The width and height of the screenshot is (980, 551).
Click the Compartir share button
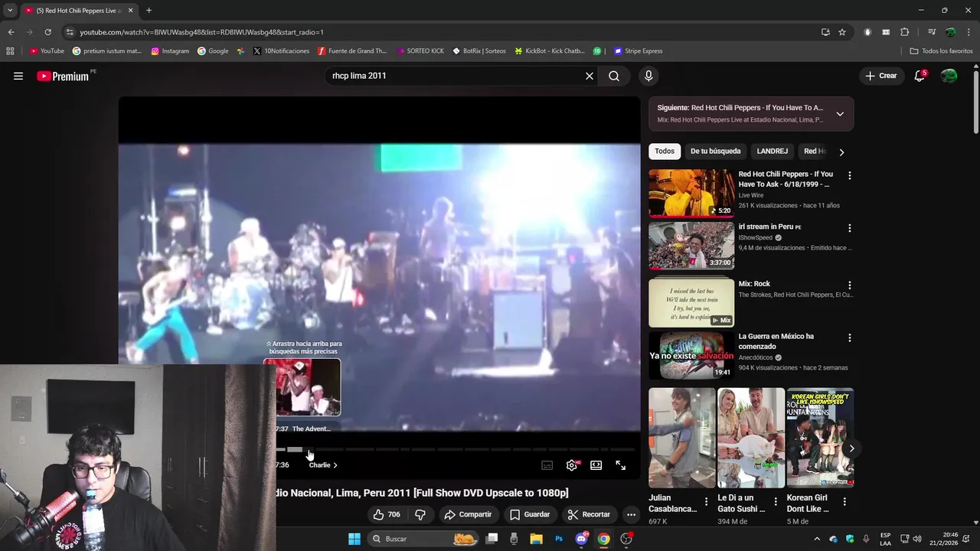(468, 514)
